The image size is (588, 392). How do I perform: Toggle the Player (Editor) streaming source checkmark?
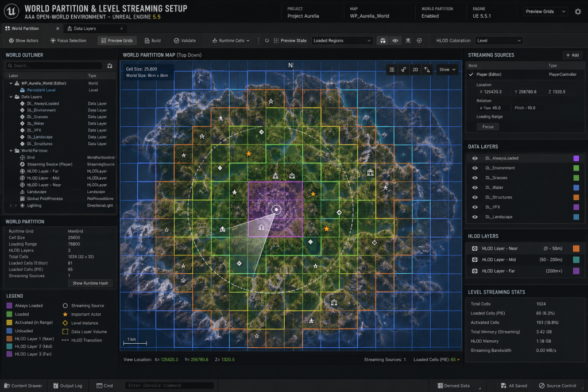[x=471, y=75]
